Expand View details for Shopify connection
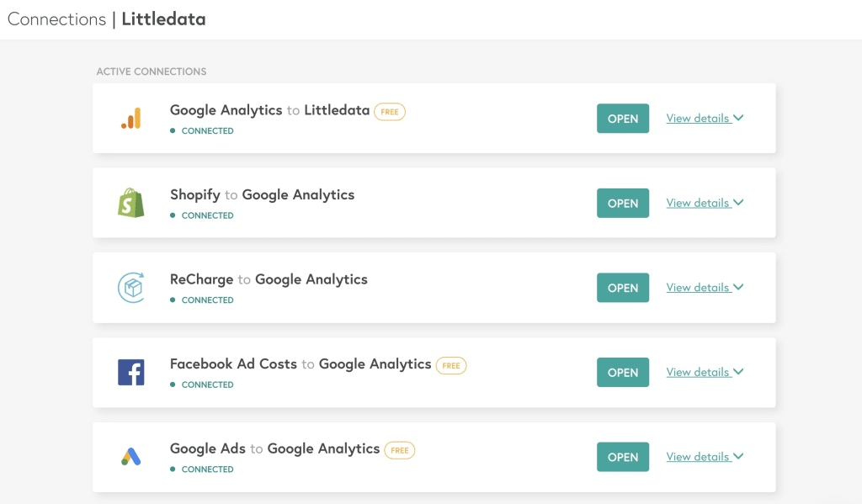The width and height of the screenshot is (862, 504). coord(705,203)
